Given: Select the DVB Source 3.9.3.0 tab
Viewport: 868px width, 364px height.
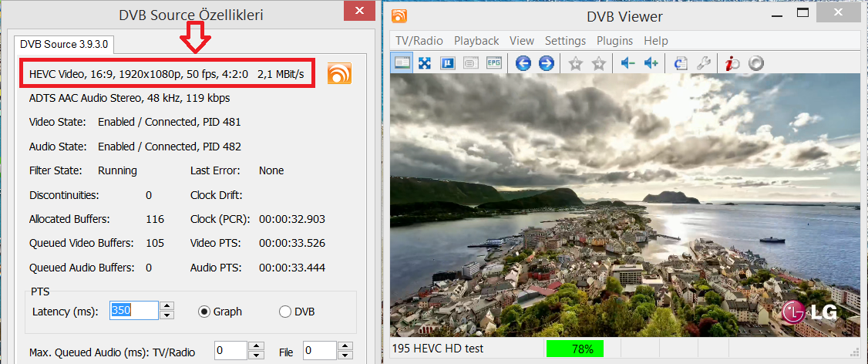Looking at the screenshot, I should point(64,44).
